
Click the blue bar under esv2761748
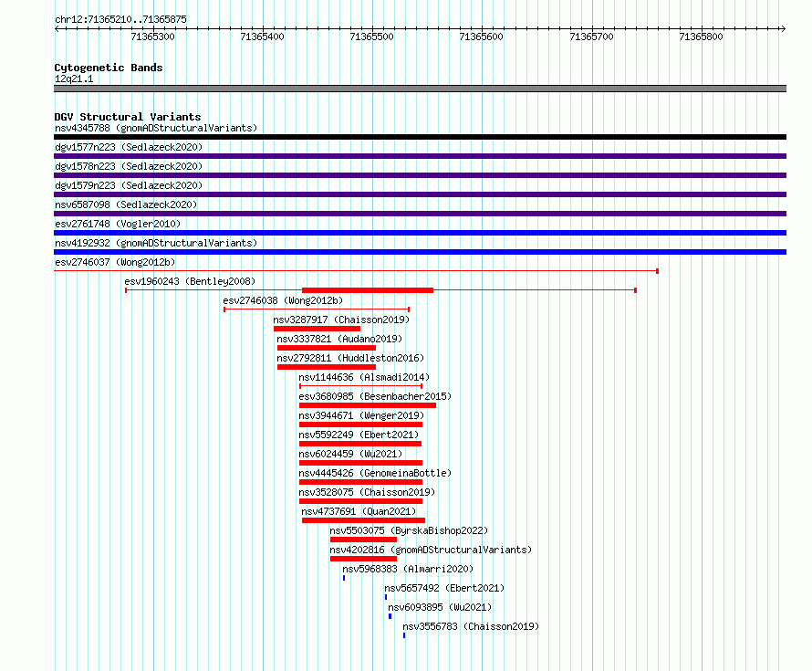420,233
